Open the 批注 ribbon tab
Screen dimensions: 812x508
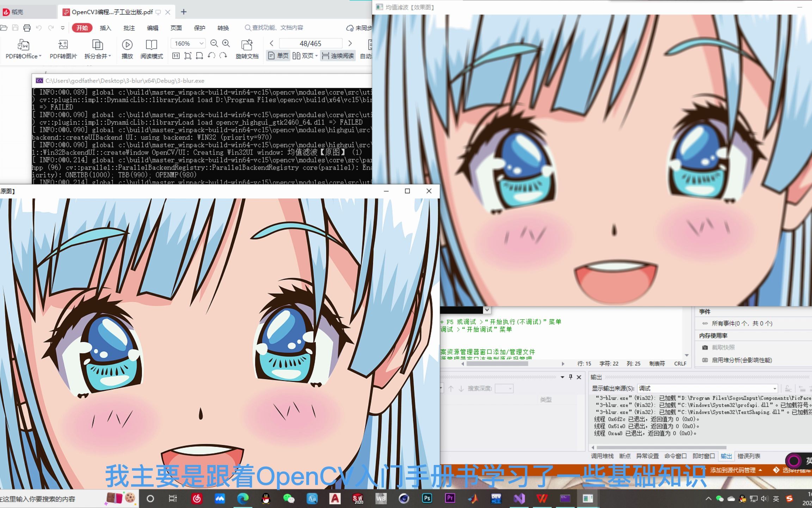[129, 28]
